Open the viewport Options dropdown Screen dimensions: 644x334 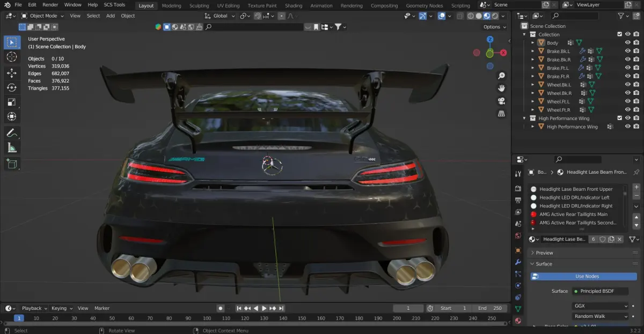click(494, 27)
